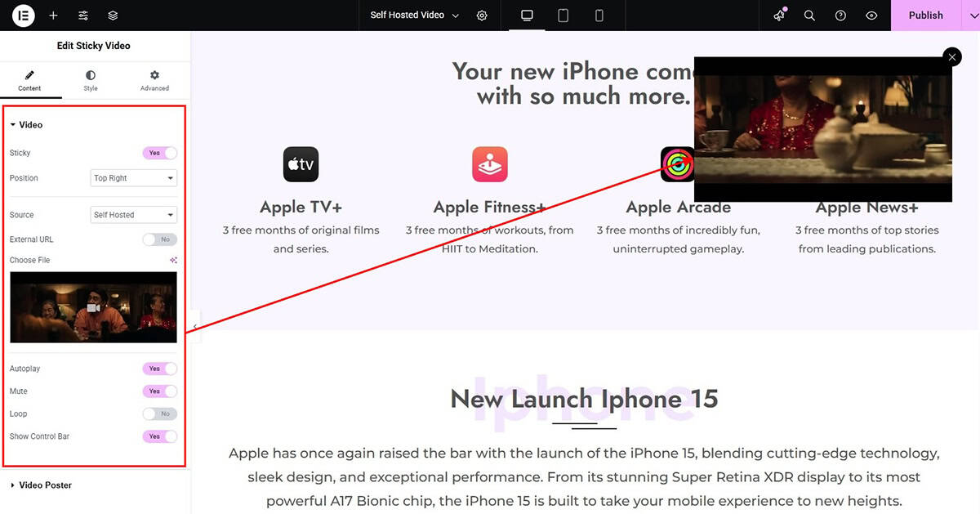Click the preview eye icon
Viewport: 980px width, 514px height.
(x=871, y=16)
